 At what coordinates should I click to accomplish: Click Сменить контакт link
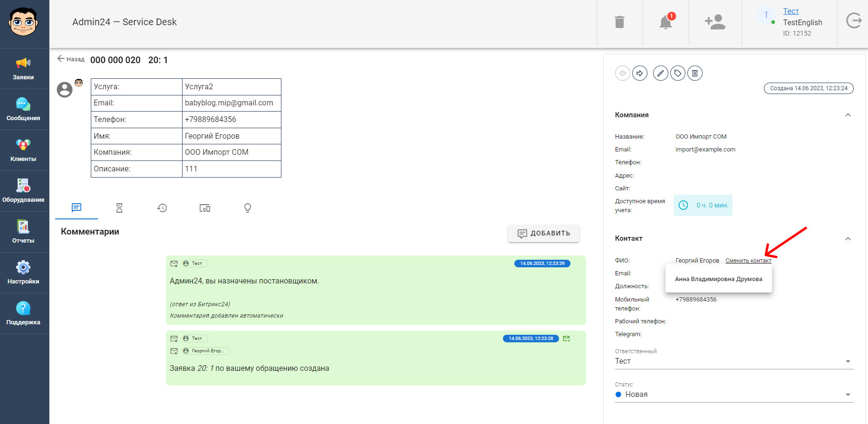tap(748, 261)
